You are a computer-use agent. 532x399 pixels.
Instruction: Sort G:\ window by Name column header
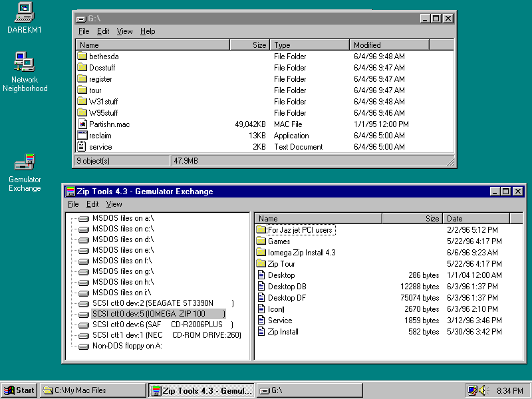coord(153,45)
